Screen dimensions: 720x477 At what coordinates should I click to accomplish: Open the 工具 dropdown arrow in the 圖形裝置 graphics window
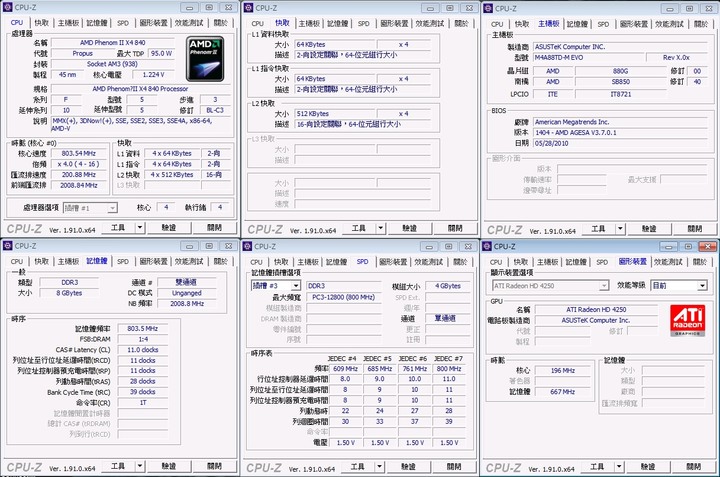619,466
